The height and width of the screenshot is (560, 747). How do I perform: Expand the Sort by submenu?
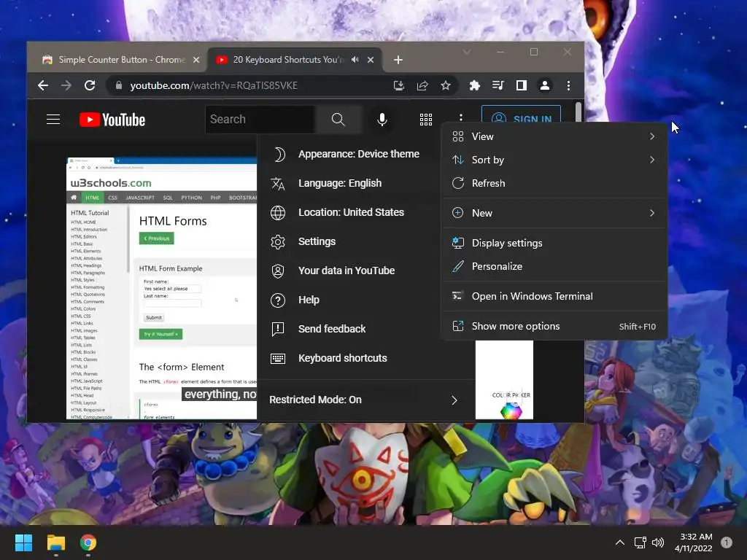[x=554, y=160]
